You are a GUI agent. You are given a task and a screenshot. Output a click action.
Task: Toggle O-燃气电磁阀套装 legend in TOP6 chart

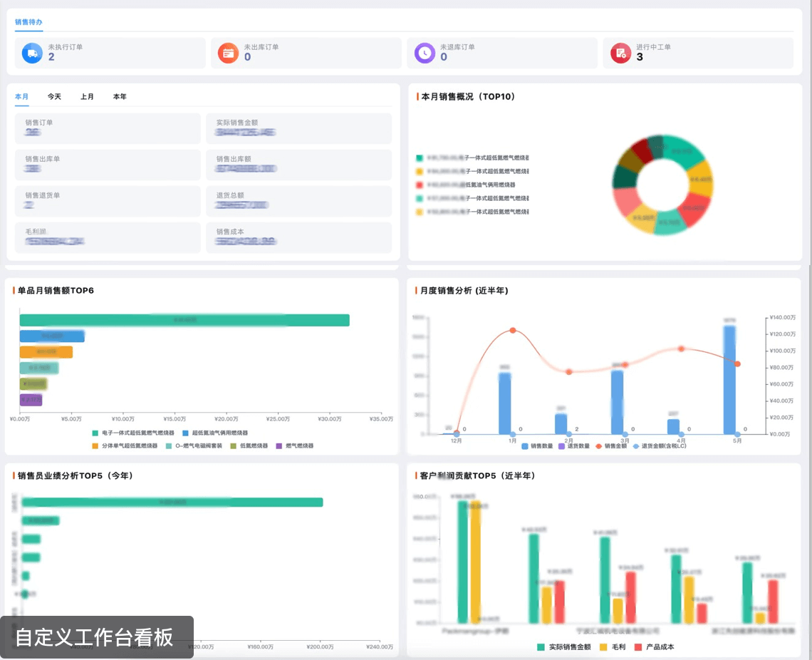click(169, 445)
